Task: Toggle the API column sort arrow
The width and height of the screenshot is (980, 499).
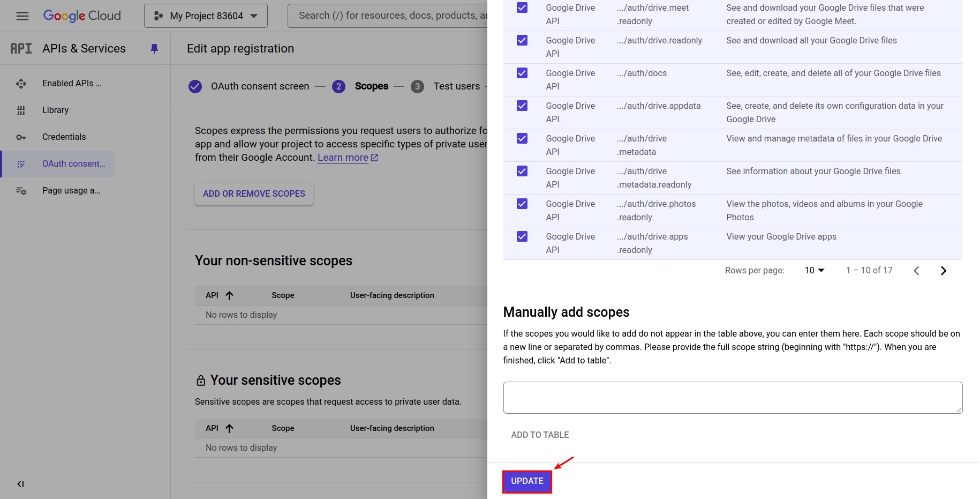Action: [x=230, y=295]
